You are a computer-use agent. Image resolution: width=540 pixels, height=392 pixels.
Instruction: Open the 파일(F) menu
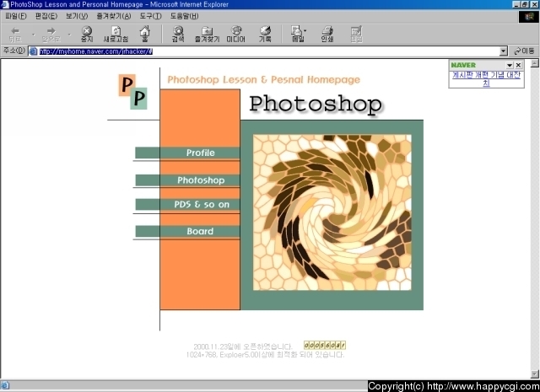click(16, 16)
